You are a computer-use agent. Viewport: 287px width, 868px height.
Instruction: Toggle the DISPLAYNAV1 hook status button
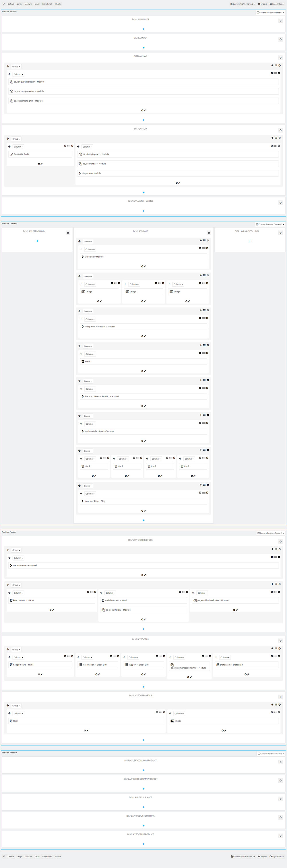[280, 39]
